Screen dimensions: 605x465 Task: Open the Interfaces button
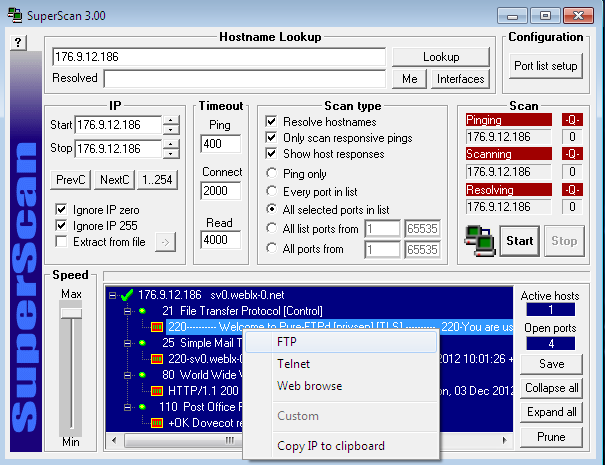click(x=460, y=79)
